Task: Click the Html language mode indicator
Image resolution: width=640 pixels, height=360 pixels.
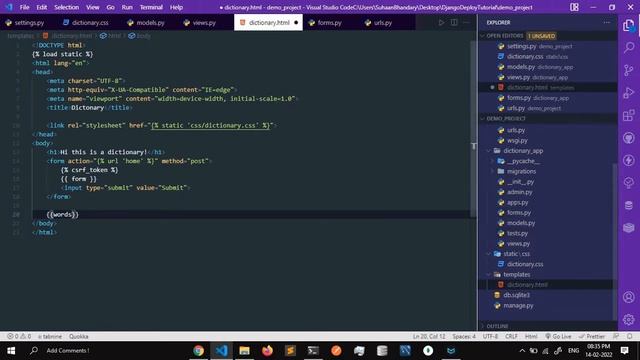Action: (531, 336)
